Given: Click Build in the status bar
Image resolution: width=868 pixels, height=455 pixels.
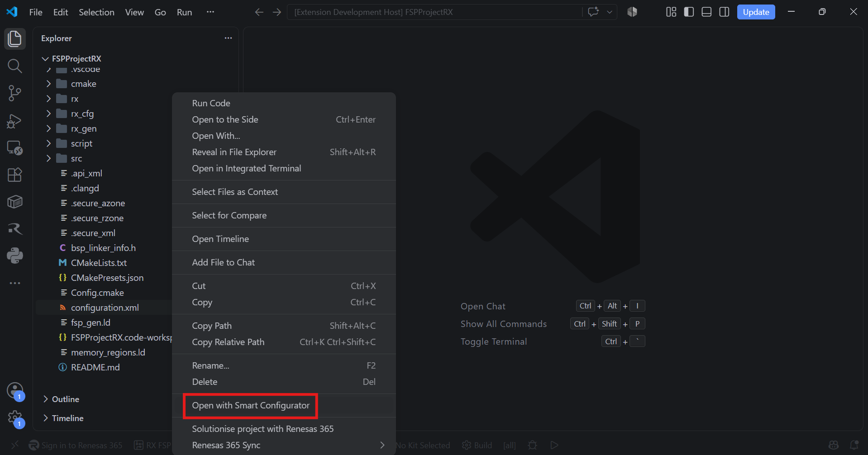Looking at the screenshot, I should coord(477,445).
